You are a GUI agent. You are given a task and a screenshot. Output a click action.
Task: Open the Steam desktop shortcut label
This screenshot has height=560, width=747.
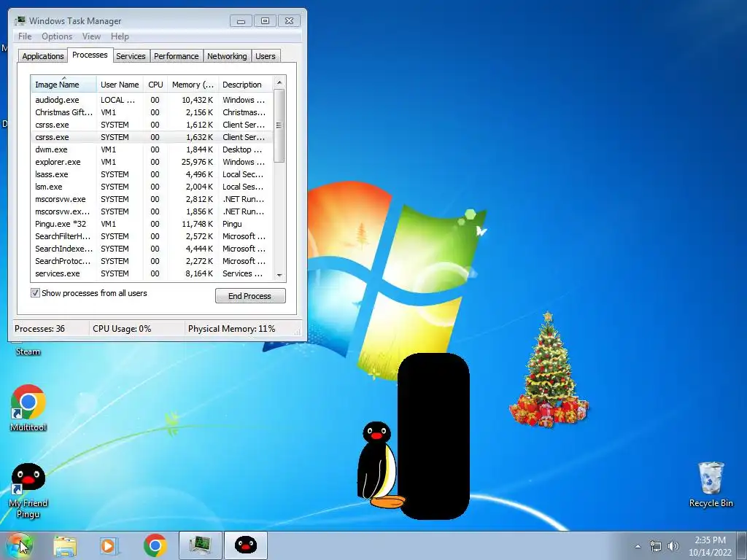tap(28, 351)
